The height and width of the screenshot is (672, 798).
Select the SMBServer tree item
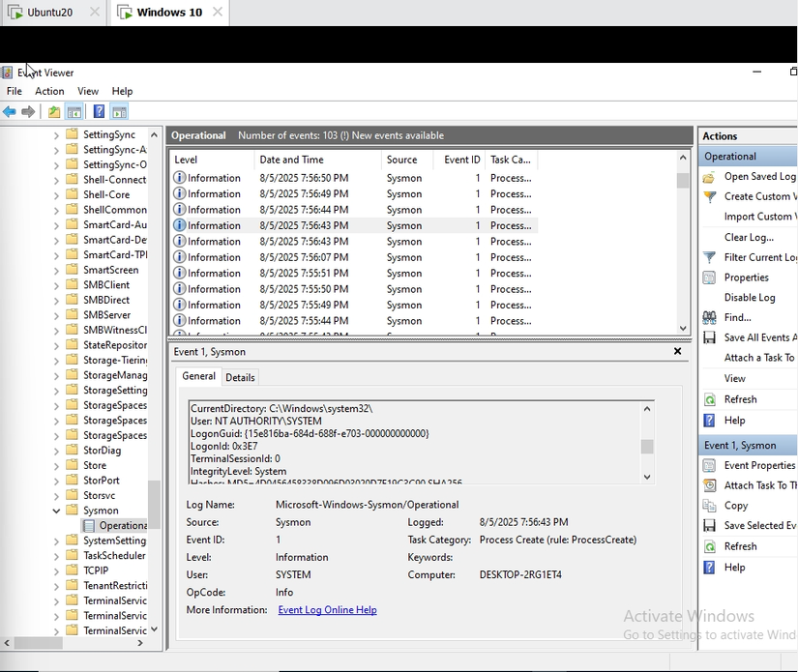pyautogui.click(x=106, y=315)
